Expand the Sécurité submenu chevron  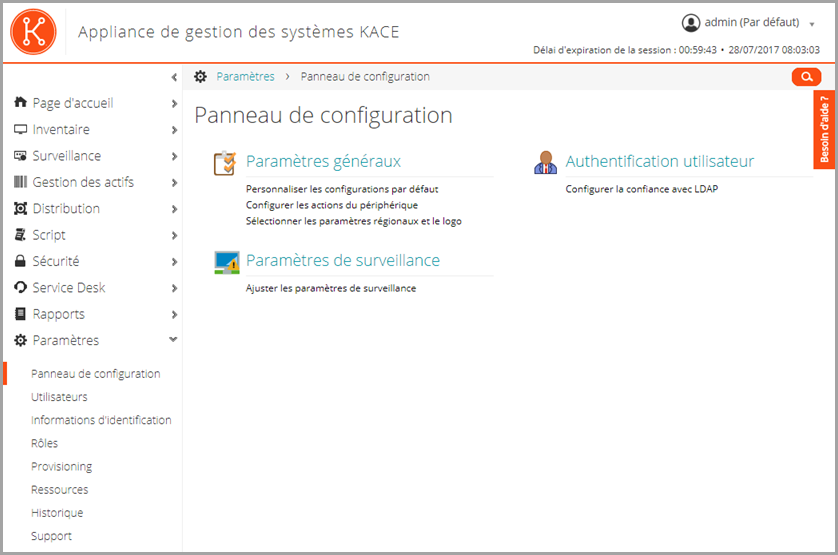click(174, 261)
